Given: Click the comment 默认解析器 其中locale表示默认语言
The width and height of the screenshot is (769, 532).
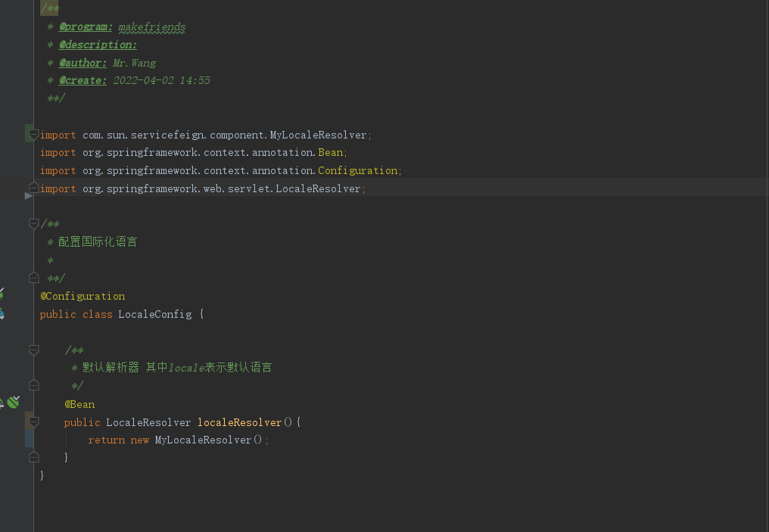Looking at the screenshot, I should coord(177,367).
